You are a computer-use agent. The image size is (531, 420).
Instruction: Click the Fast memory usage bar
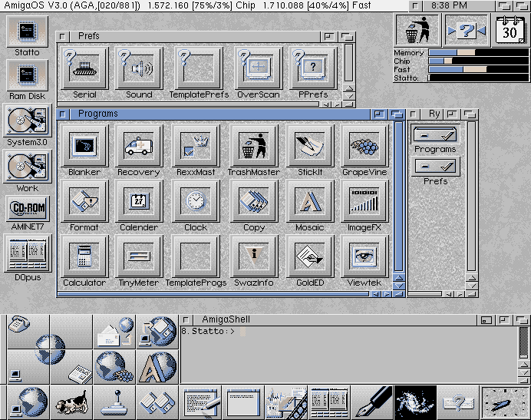(479, 69)
